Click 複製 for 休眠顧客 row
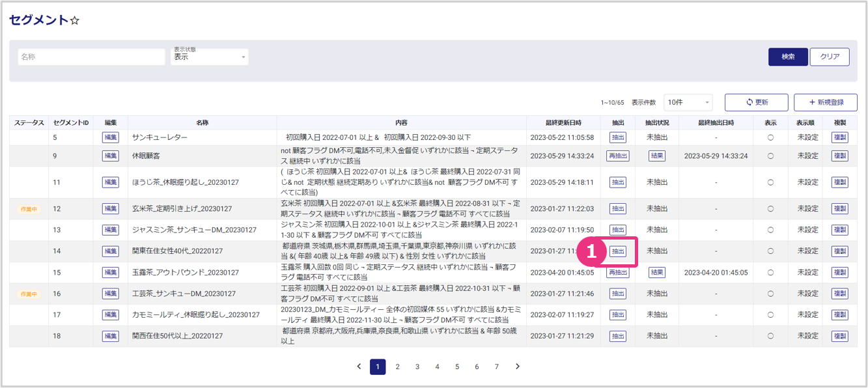The height and width of the screenshot is (388, 868). coord(839,156)
